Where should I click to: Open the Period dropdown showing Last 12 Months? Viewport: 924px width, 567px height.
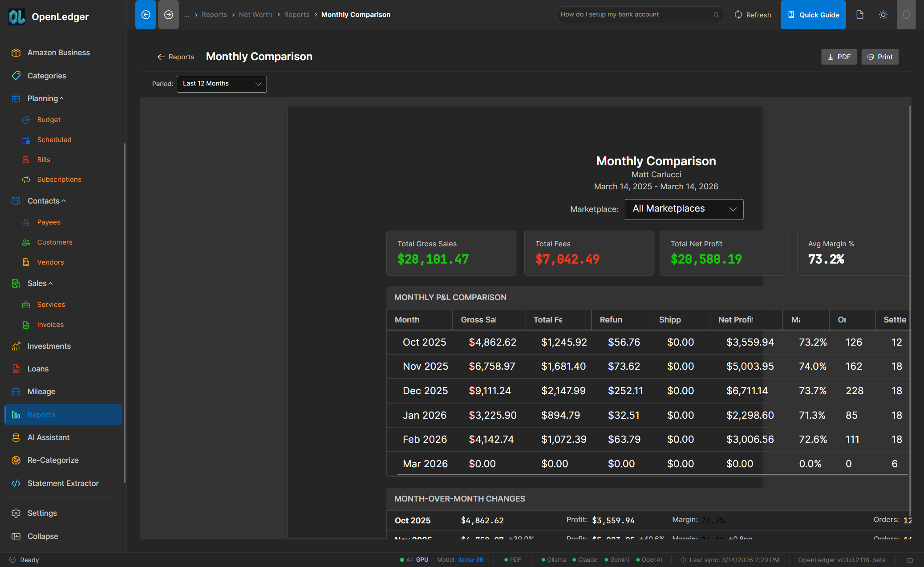point(221,84)
